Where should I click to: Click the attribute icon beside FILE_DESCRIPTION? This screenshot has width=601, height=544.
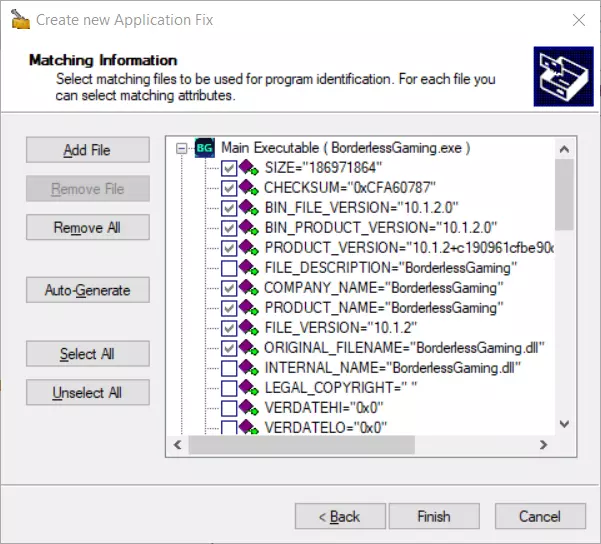point(248,268)
